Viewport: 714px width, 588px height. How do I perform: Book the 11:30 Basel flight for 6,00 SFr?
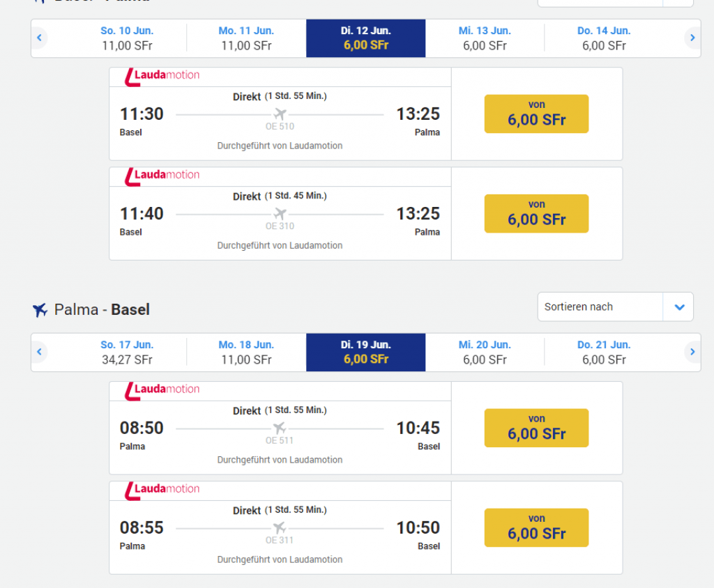click(536, 114)
